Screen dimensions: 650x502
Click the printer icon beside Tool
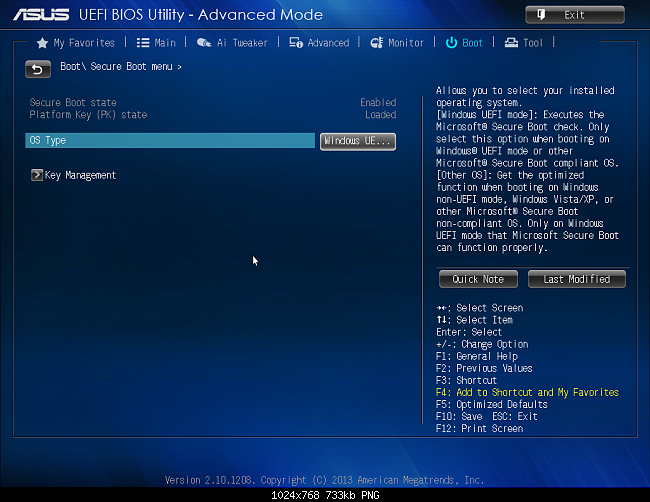point(511,43)
